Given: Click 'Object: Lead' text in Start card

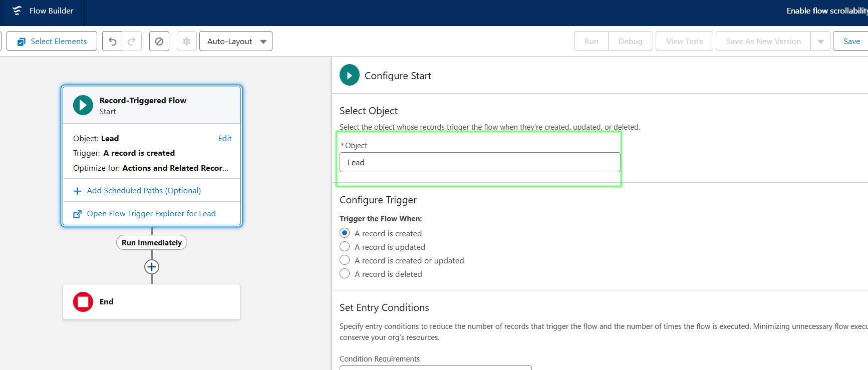Looking at the screenshot, I should click(x=96, y=138).
